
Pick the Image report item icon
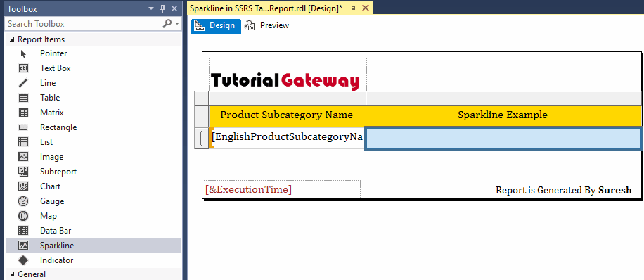23,157
